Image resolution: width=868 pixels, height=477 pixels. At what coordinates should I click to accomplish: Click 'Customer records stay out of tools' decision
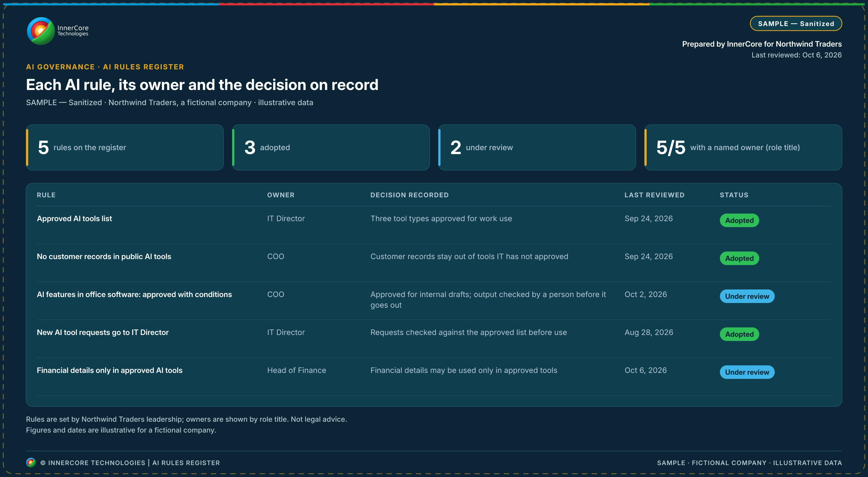point(469,256)
